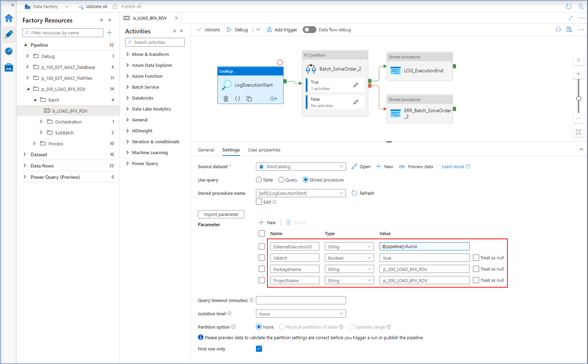Delete the LogExecutionStart Lookup activity
Viewport: 588px width, 364px height.
click(x=226, y=99)
